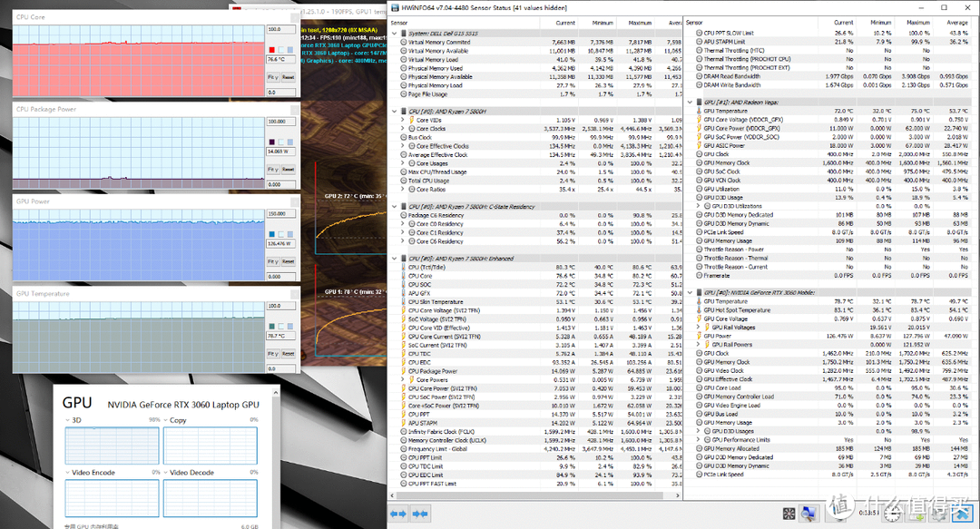Click the lightning icon beside CPU Package Power
The height and width of the screenshot is (529, 980).
[x=403, y=371]
